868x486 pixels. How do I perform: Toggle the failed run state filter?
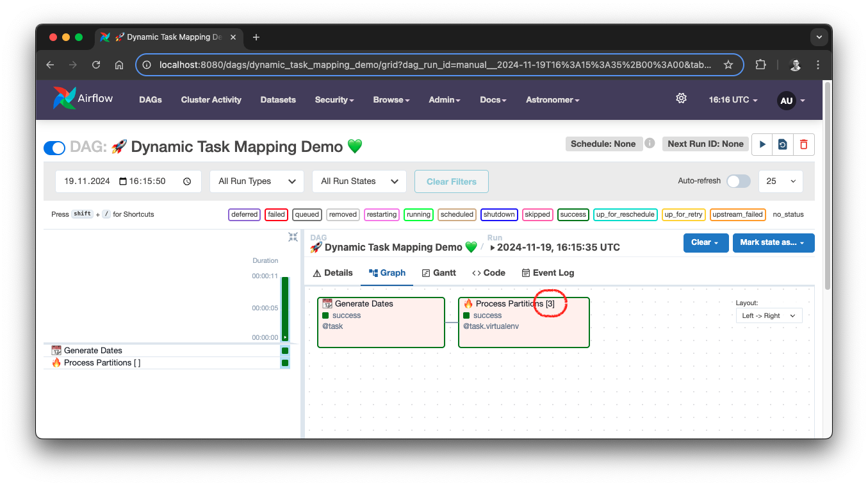point(276,214)
